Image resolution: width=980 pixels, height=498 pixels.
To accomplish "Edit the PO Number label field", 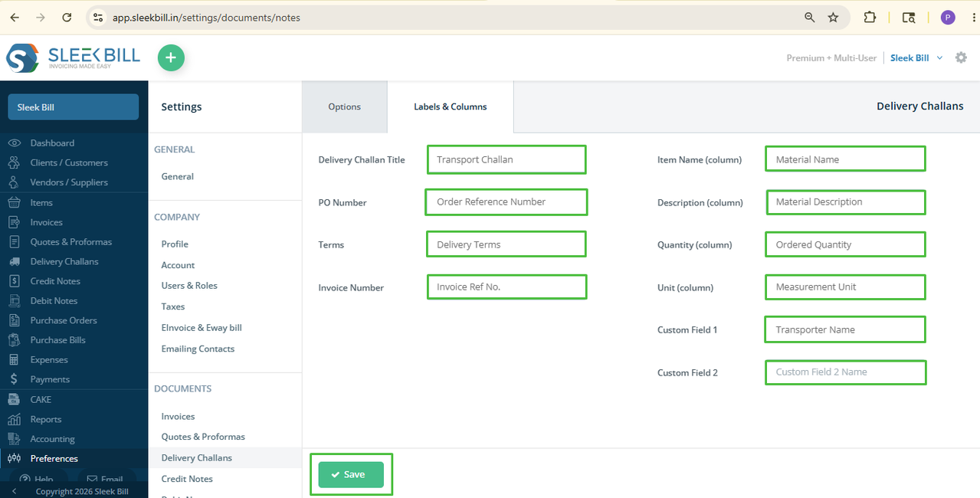I will pyautogui.click(x=506, y=201).
